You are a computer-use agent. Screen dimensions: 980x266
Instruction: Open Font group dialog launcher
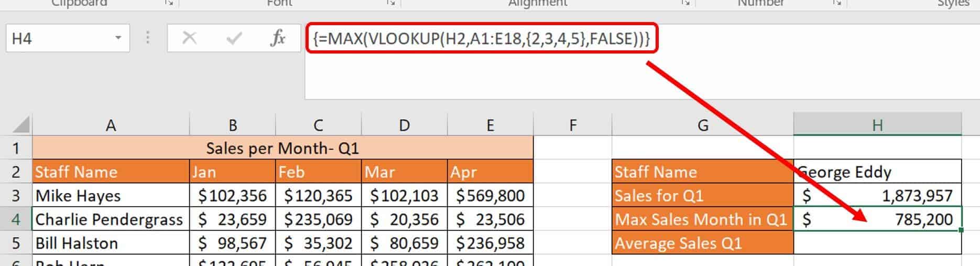pos(391,3)
